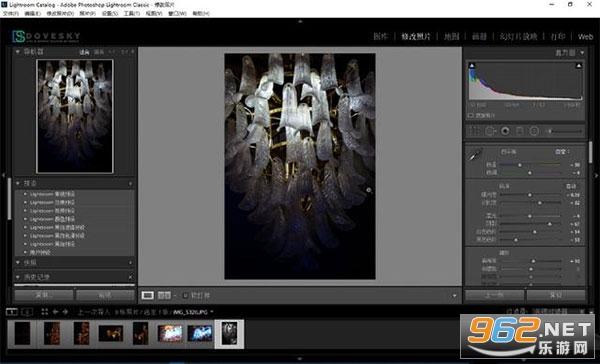Select the Spot Removal tool
Image resolution: width=600 pixels, height=364 pixels.
[x=490, y=131]
